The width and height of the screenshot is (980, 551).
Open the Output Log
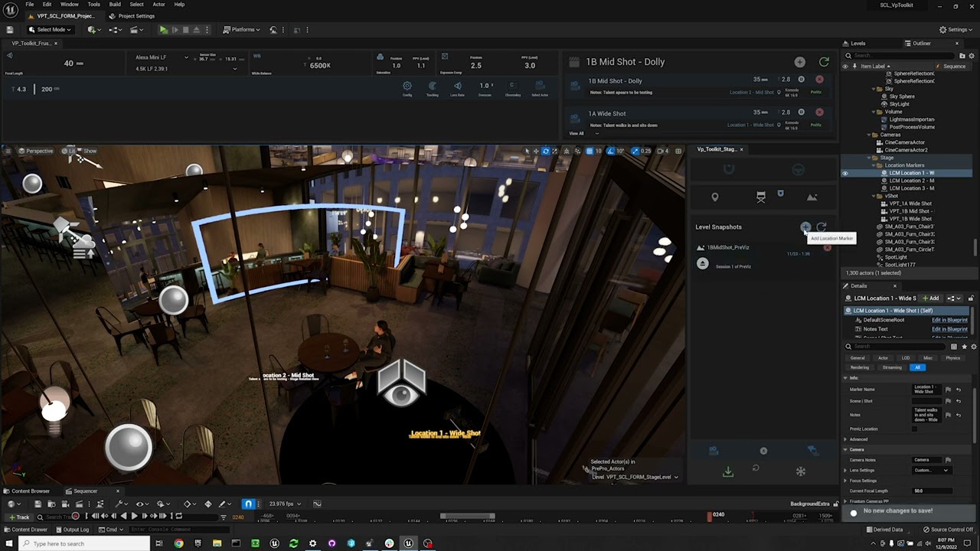coord(72,530)
